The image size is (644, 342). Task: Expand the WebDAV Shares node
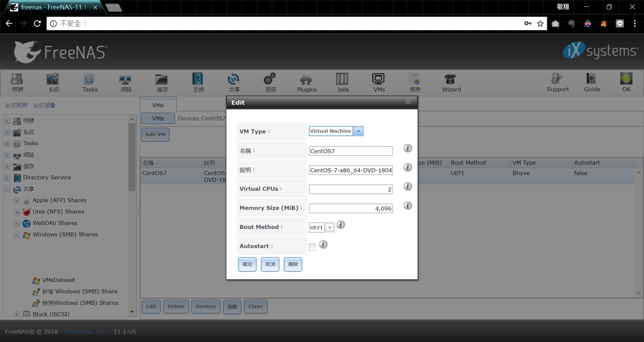tap(17, 223)
